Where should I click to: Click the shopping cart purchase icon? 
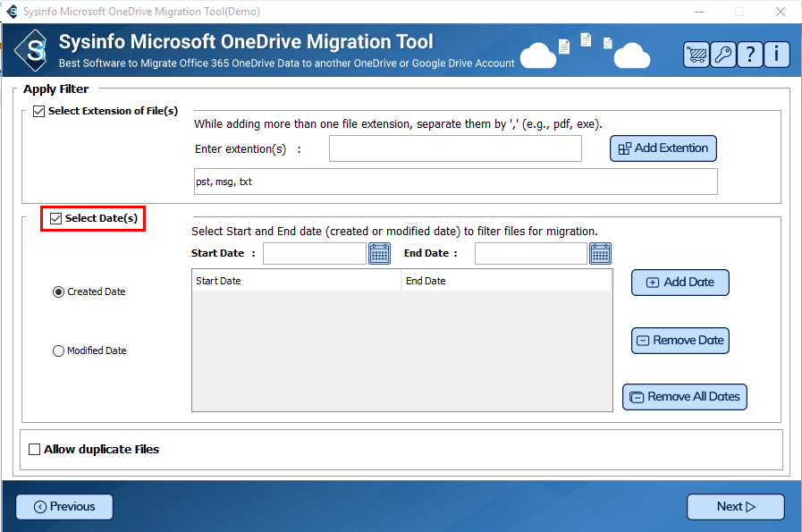(x=696, y=55)
